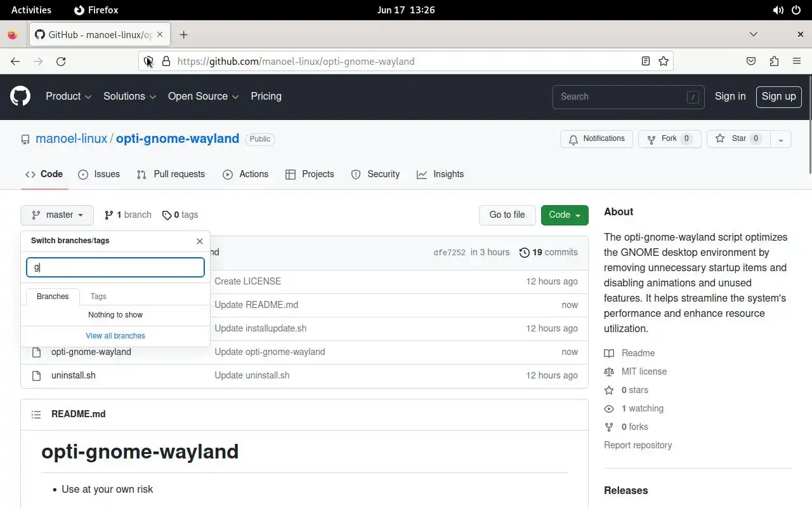Open the GitHub logo home link
Image resolution: width=812 pixels, height=508 pixels.
tap(20, 97)
